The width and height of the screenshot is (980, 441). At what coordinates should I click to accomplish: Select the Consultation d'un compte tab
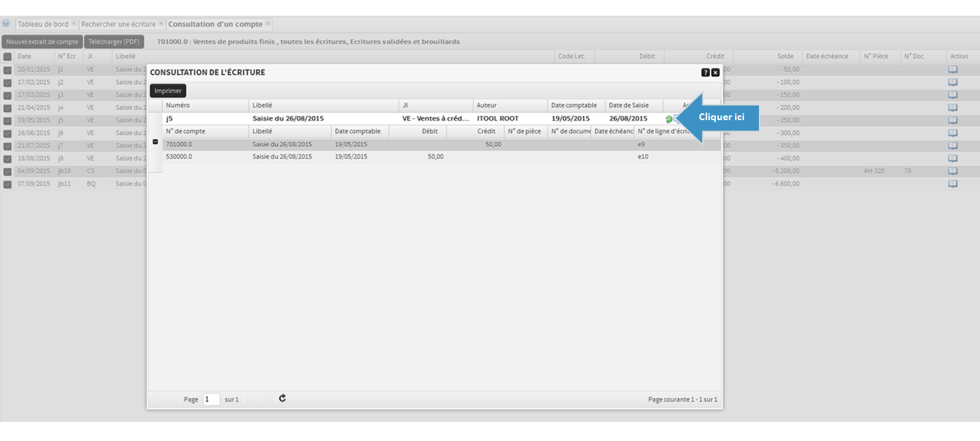[x=215, y=24]
